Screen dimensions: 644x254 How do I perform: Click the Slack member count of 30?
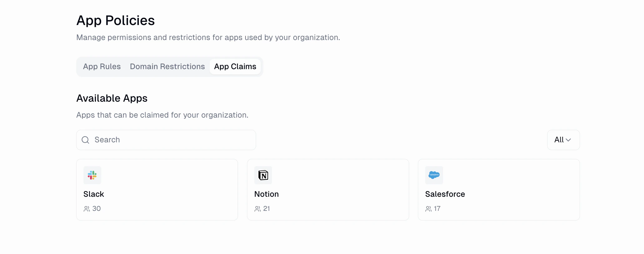[97, 209]
